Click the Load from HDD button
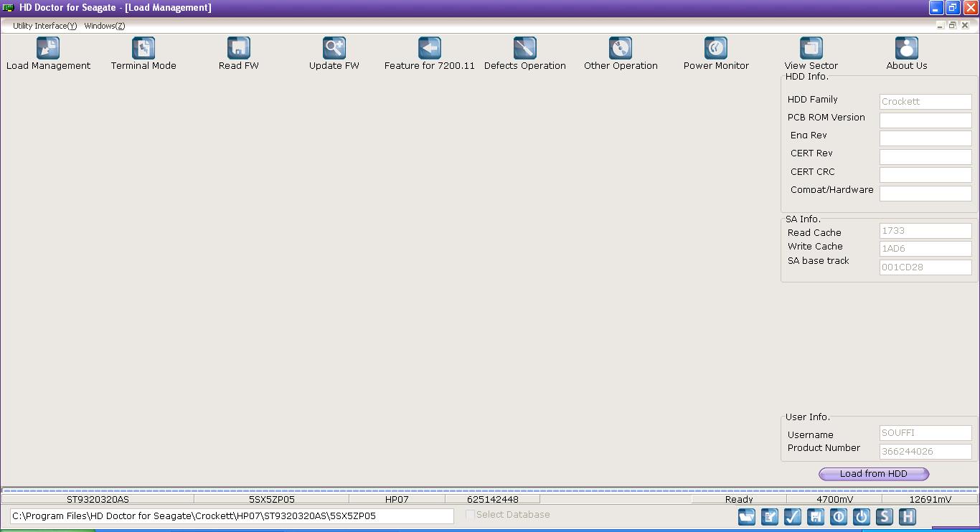The image size is (980, 532). pos(874,474)
